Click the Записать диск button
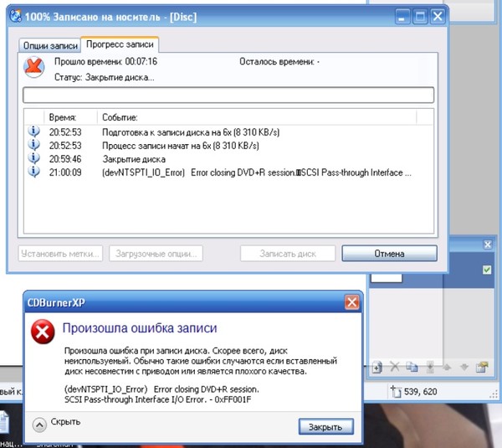The height and width of the screenshot is (448, 502). tap(288, 254)
